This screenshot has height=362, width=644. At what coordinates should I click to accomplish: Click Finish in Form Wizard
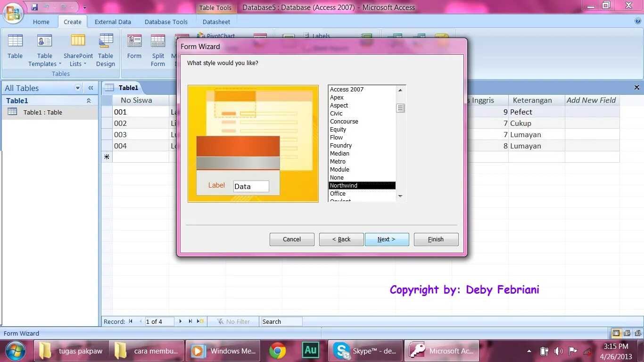(436, 239)
